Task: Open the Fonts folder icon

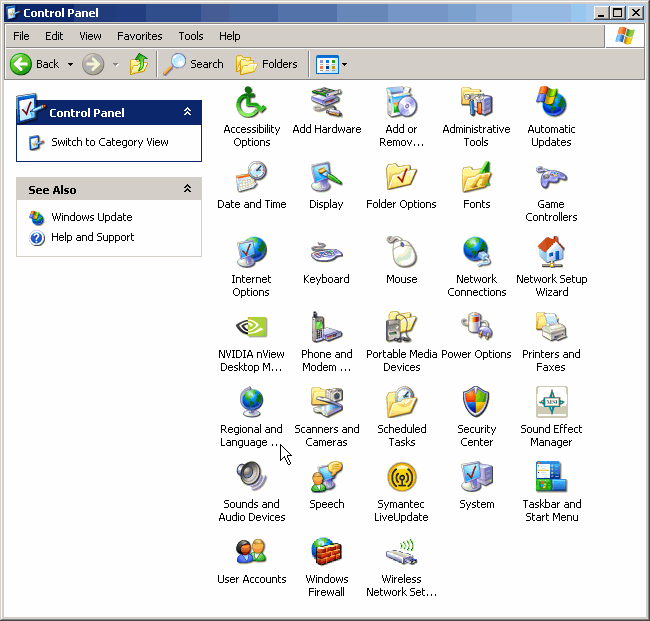Action: 476,177
